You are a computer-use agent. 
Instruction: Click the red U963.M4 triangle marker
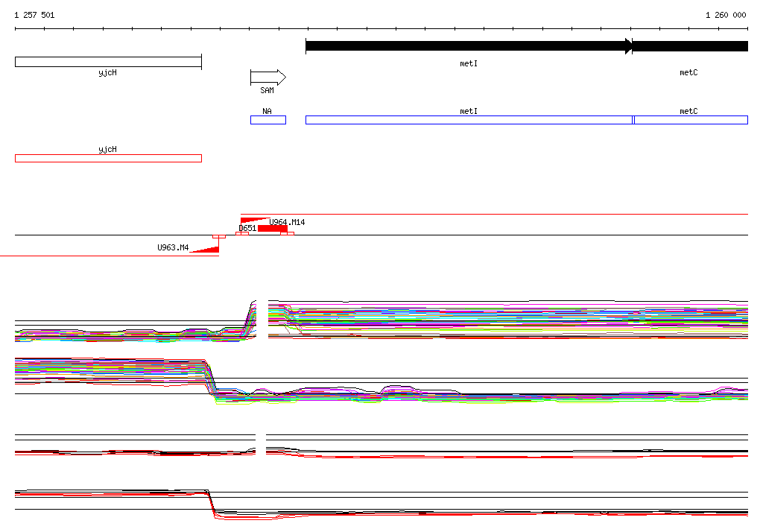pyautogui.click(x=204, y=249)
